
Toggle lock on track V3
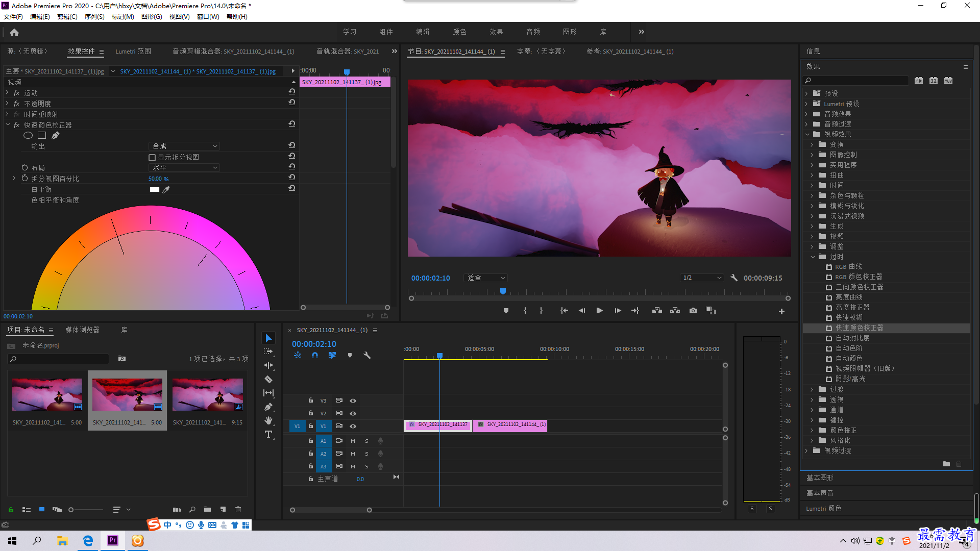coord(310,400)
